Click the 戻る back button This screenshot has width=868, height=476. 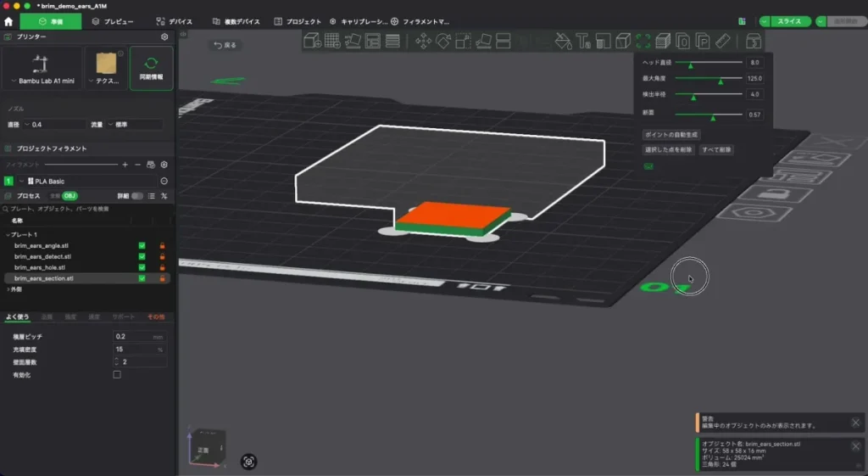[225, 45]
